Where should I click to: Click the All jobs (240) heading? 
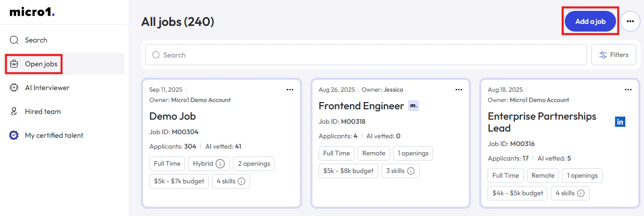(x=178, y=22)
